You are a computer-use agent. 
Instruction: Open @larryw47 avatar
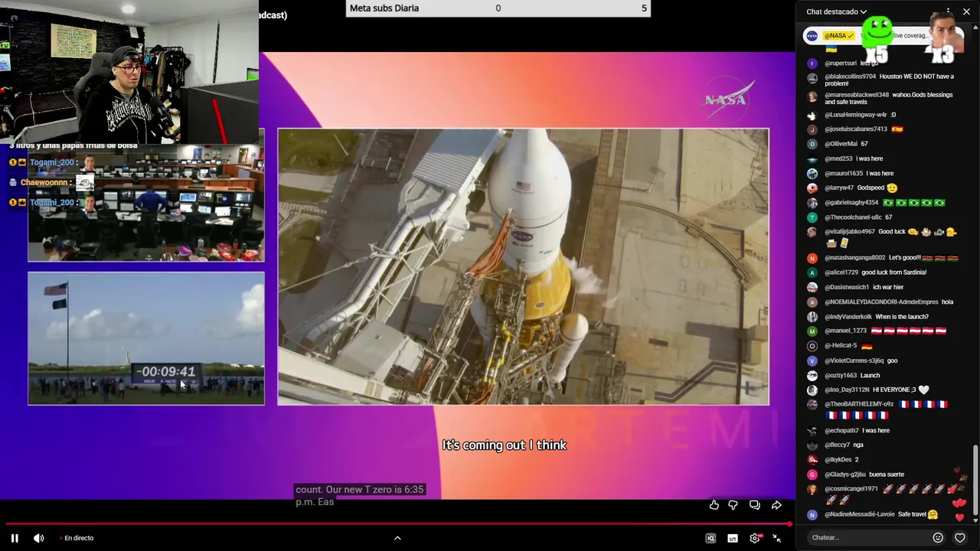[x=812, y=187]
